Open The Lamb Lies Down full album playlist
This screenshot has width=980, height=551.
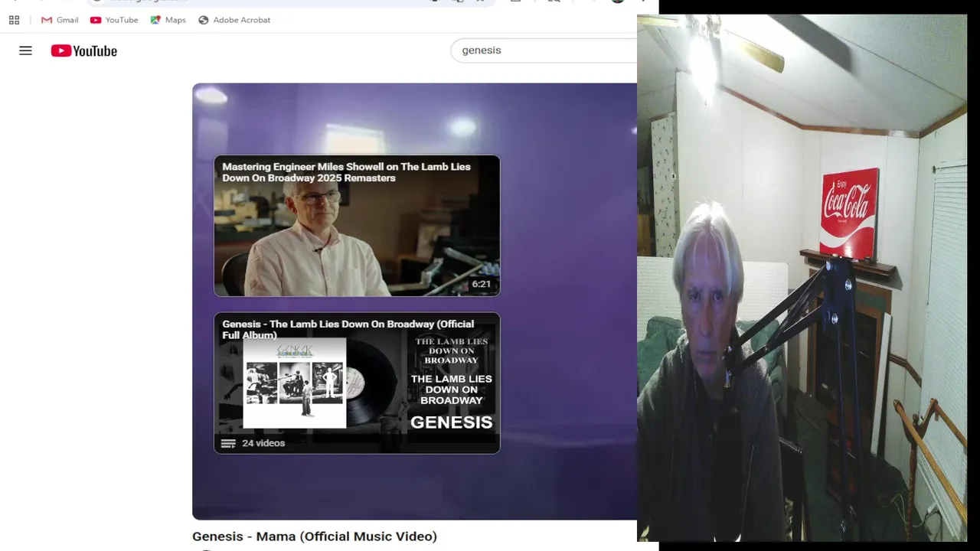(357, 383)
